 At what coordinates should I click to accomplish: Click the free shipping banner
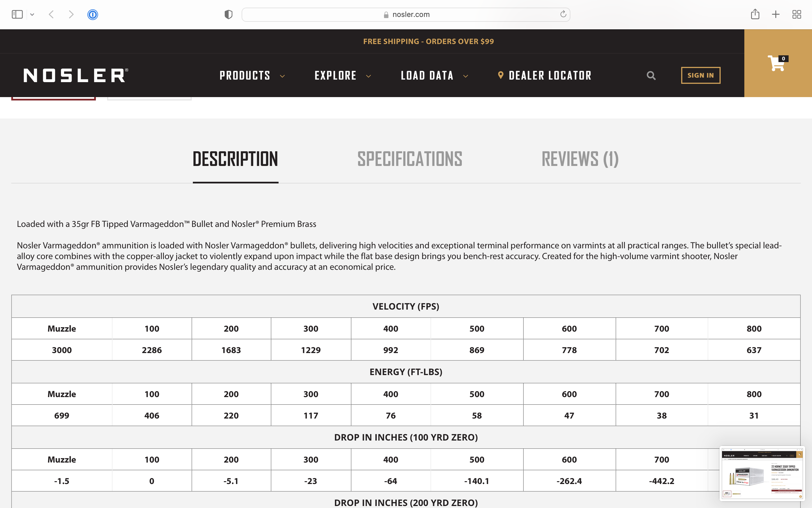(x=429, y=41)
